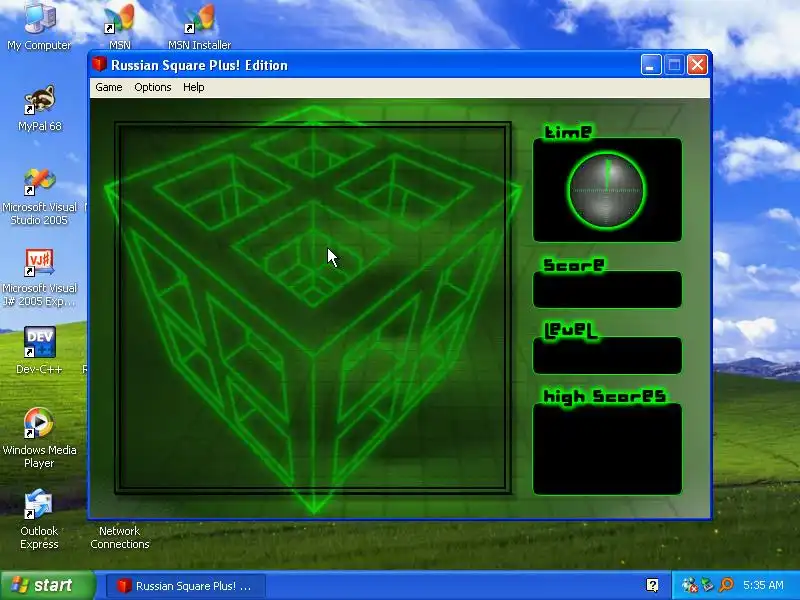Open the Help menu

pos(193,87)
